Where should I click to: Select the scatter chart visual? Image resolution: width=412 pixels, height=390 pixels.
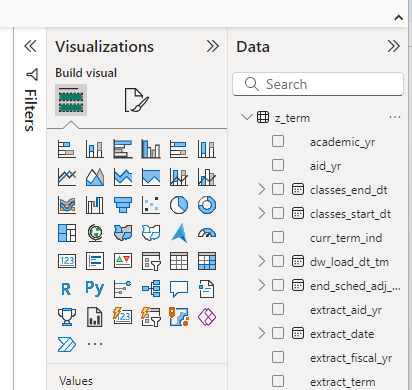pos(151,205)
